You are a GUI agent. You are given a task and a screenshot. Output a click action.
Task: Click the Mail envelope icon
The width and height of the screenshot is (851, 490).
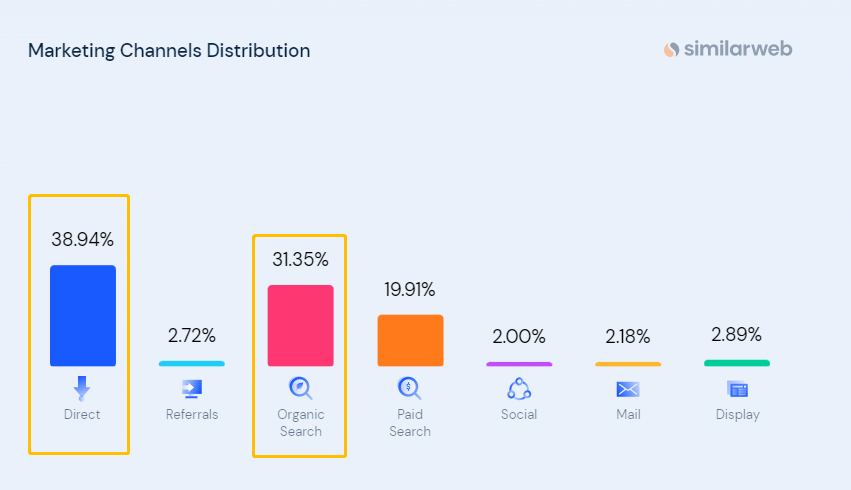tap(627, 389)
